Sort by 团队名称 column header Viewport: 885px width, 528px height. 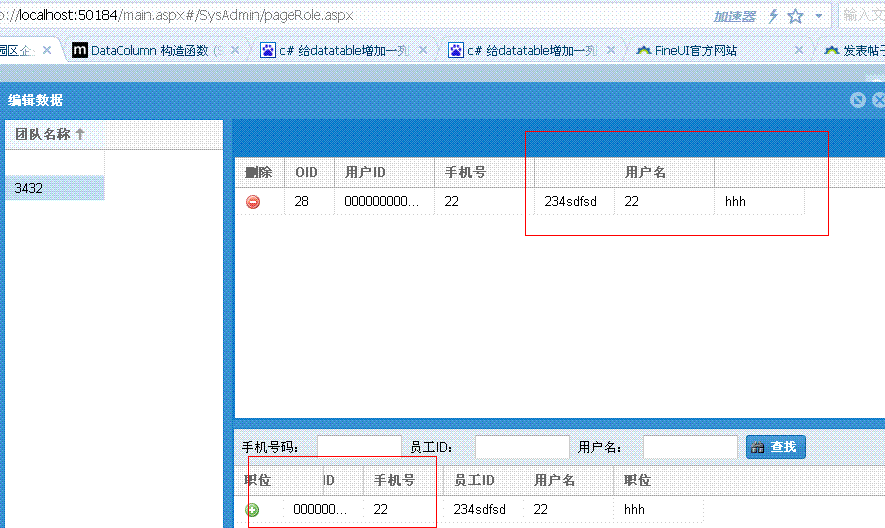(50, 134)
